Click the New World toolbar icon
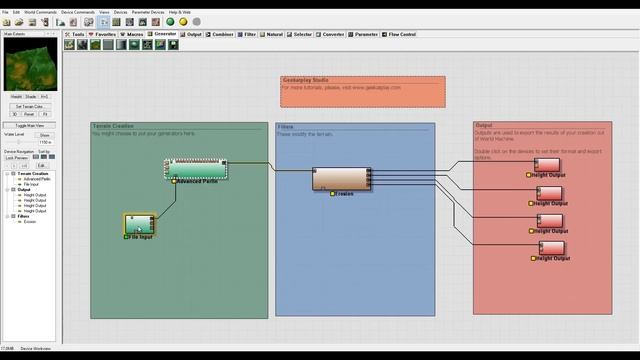 6,22
